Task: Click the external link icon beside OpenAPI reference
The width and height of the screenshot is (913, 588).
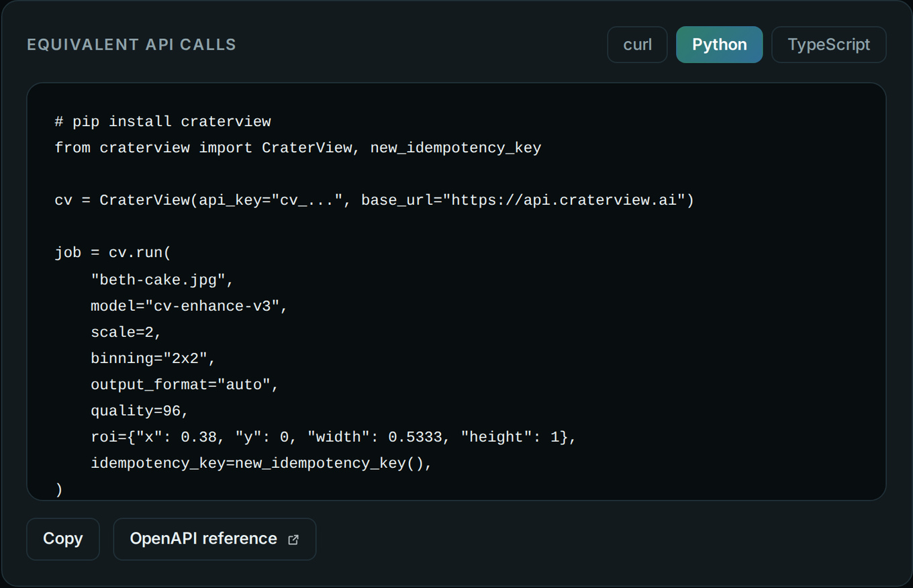Action: [x=293, y=539]
